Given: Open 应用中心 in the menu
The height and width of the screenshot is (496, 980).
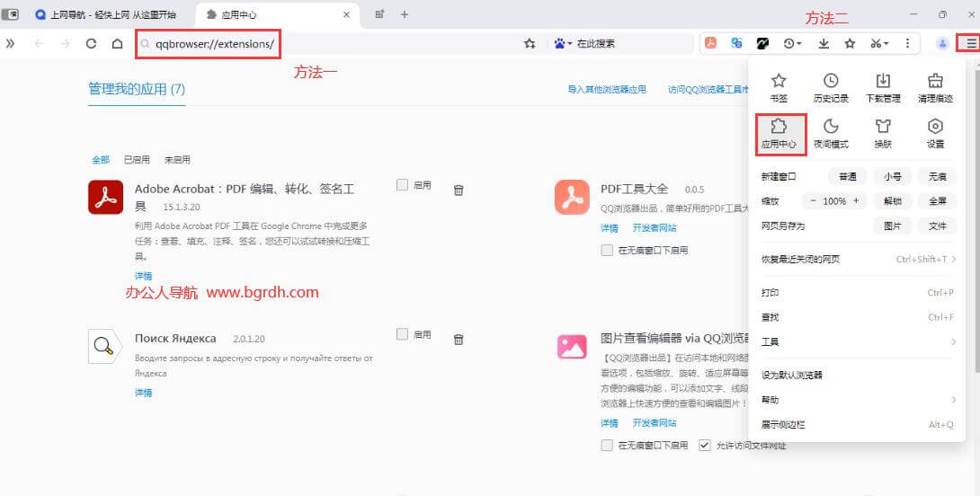Looking at the screenshot, I should 779,134.
